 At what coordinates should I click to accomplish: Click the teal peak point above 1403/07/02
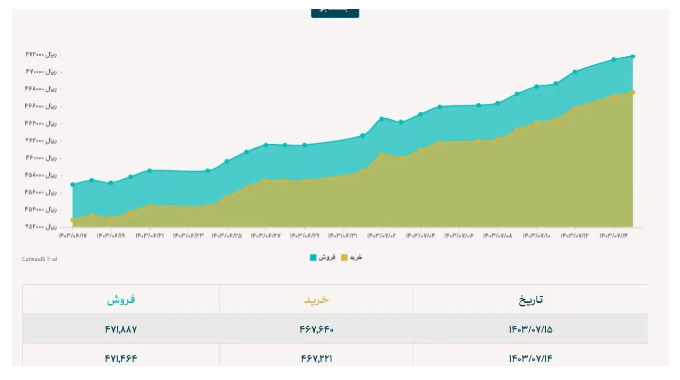tap(382, 118)
